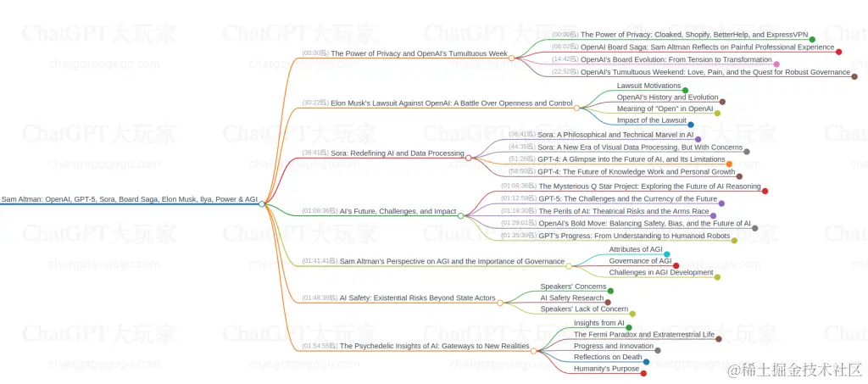868x384 pixels.
Task: Select "Sam Altman's Perspective on AGI" node text
Action: coord(452,261)
